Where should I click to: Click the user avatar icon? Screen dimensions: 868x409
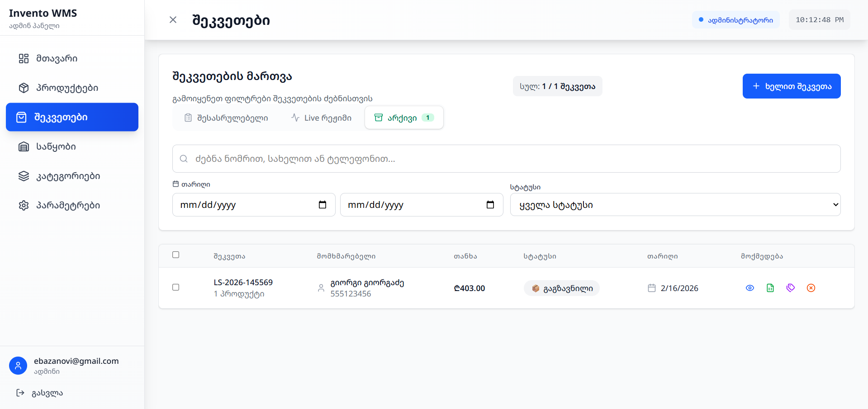(x=18, y=366)
